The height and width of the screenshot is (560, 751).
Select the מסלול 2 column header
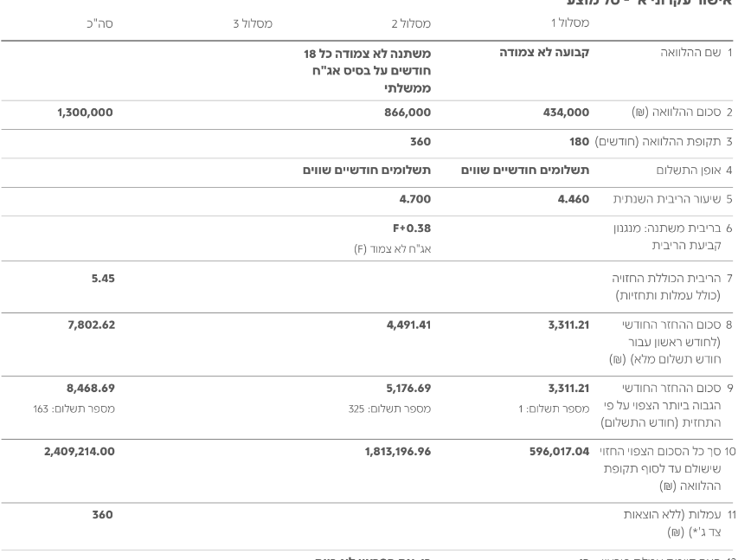pyautogui.click(x=411, y=23)
